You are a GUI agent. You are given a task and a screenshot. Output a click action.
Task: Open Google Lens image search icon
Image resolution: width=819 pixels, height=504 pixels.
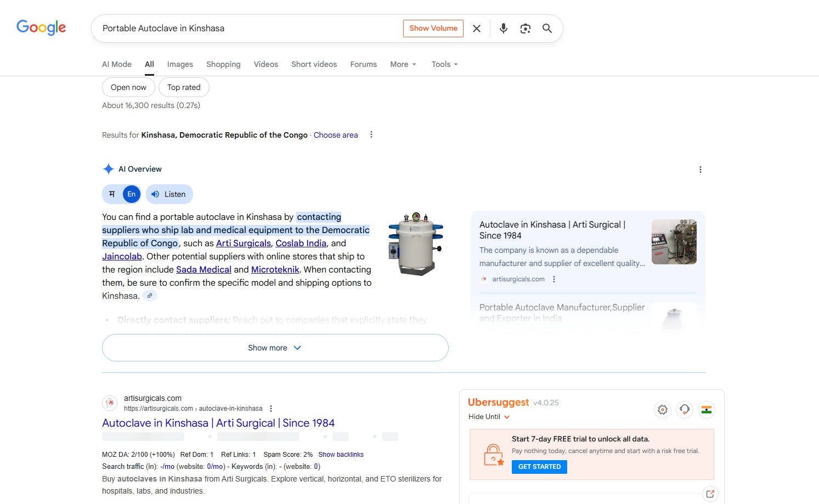coord(525,29)
